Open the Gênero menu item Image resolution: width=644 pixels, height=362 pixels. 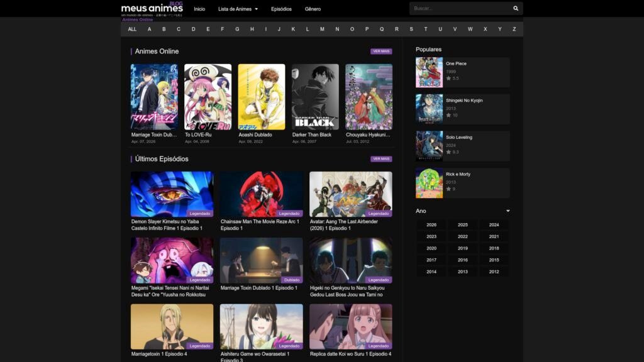313,9
